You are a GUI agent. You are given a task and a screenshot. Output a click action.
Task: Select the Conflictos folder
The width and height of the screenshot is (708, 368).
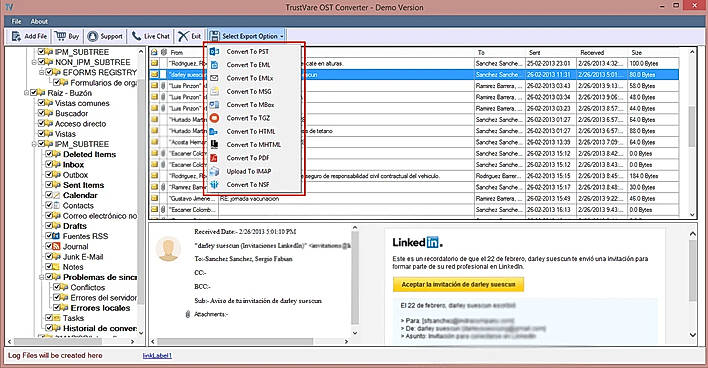click(88, 288)
